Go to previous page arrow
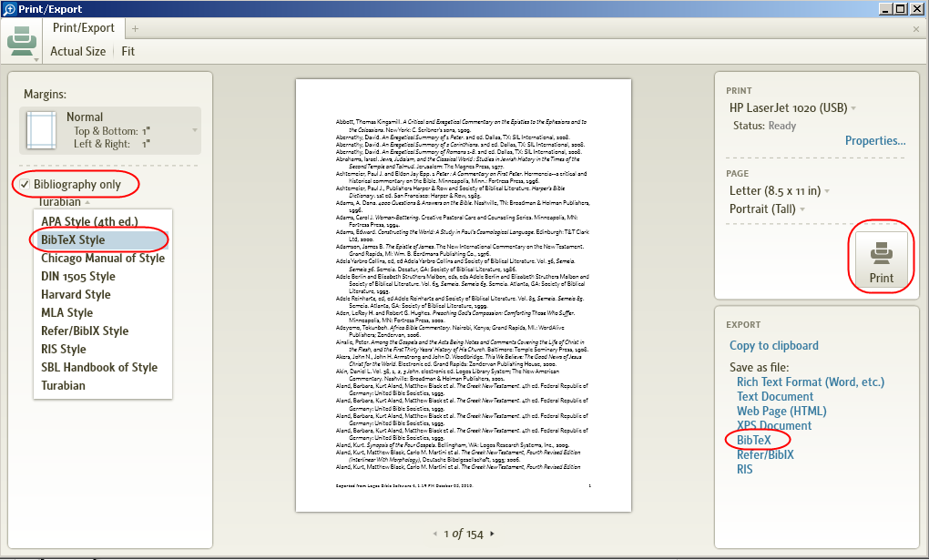This screenshot has width=929, height=560. [x=434, y=534]
